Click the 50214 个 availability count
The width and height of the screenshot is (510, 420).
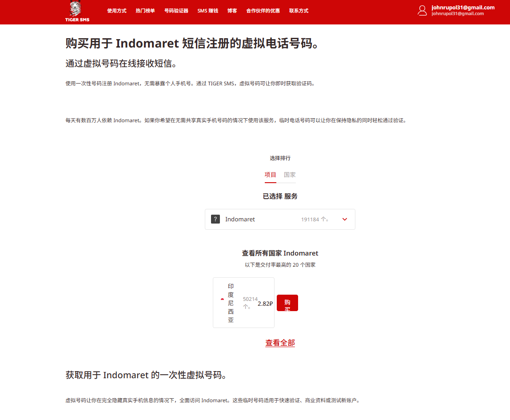tap(250, 303)
